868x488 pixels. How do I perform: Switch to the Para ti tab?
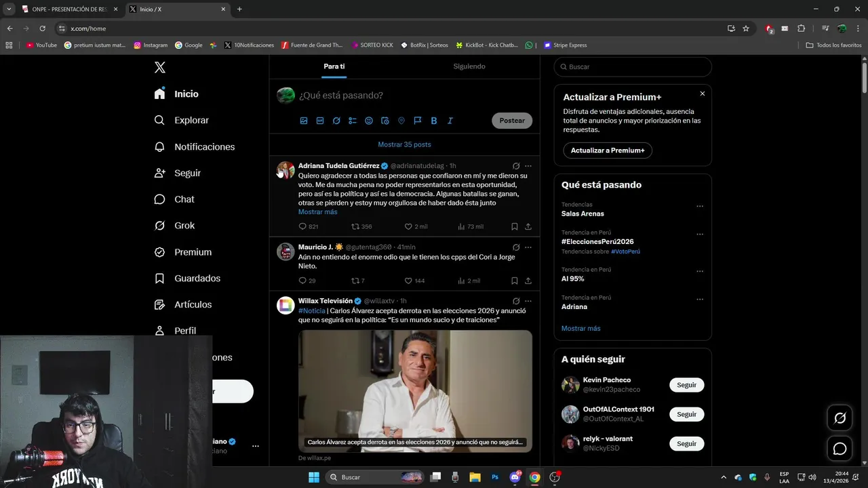334,66
